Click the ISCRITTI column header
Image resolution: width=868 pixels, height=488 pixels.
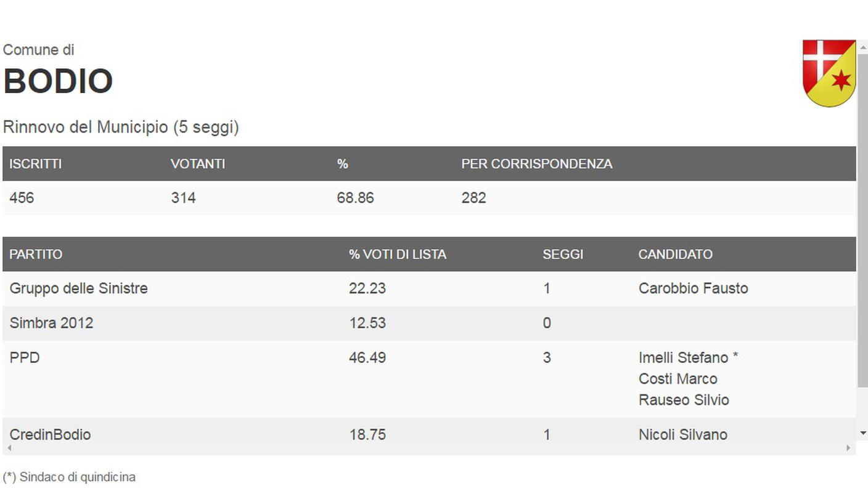coord(35,164)
